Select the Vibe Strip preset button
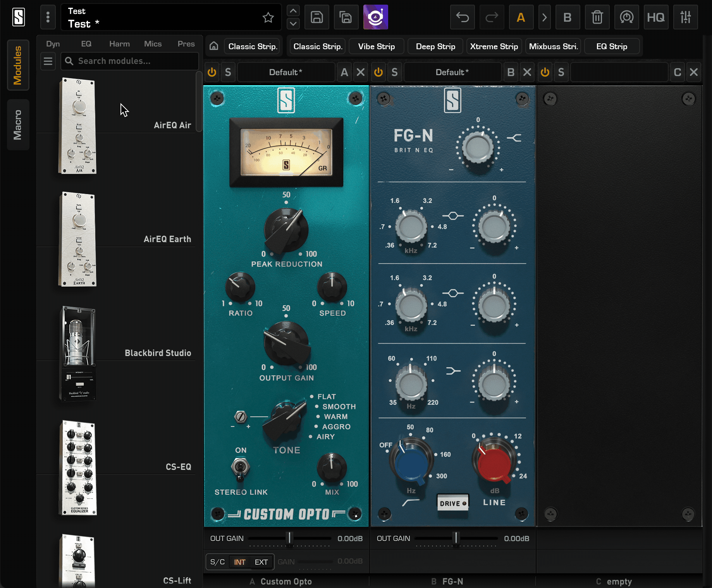Image resolution: width=712 pixels, height=588 pixels. (376, 46)
